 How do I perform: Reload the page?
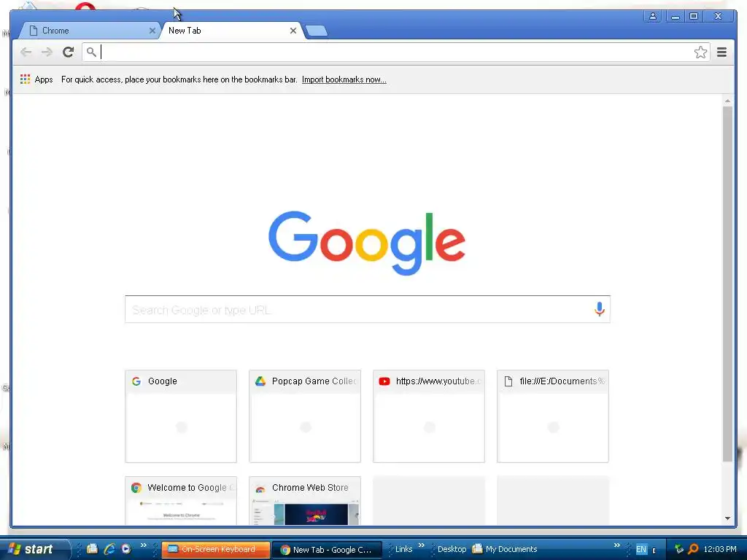(x=68, y=52)
